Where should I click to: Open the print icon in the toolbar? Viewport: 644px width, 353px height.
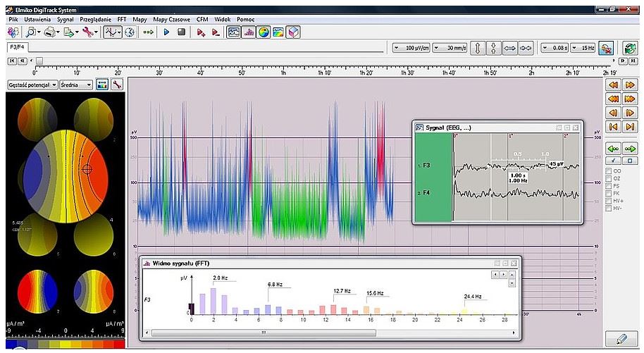click(x=49, y=32)
